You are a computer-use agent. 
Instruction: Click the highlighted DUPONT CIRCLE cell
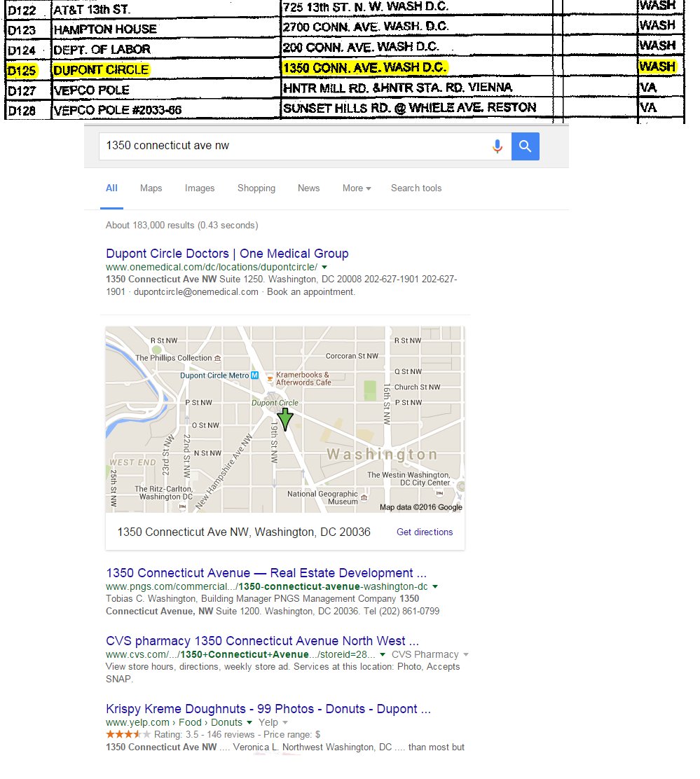tap(166, 69)
